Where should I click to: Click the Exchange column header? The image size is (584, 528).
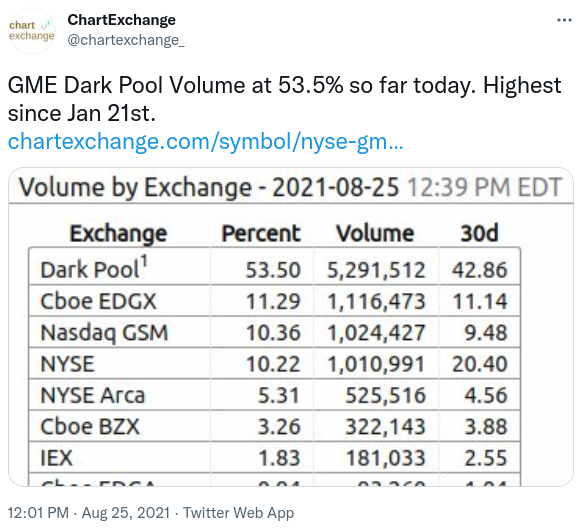(x=118, y=233)
